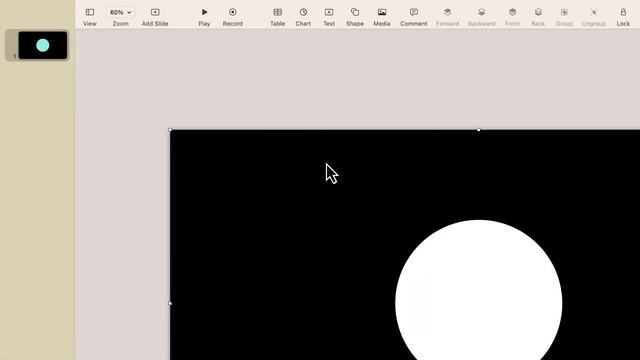Select slide 1 thumbnail in navigator
Image resolution: width=640 pixels, height=360 pixels.
point(42,45)
